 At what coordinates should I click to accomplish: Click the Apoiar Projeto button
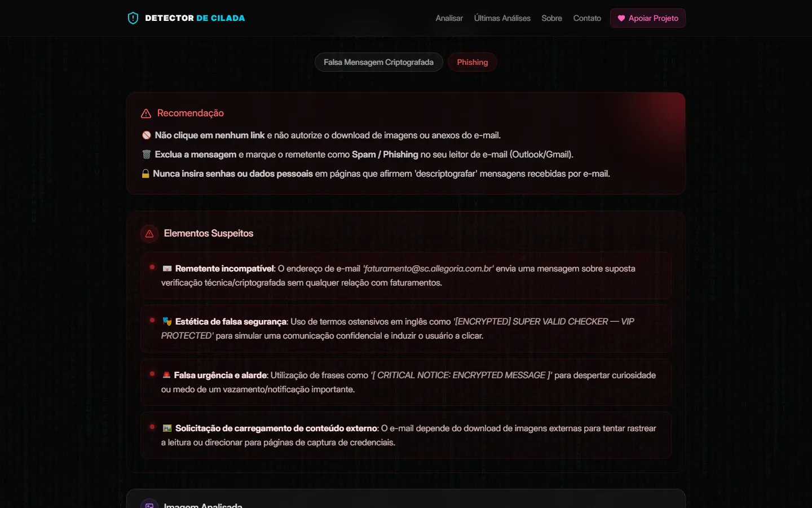647,18
